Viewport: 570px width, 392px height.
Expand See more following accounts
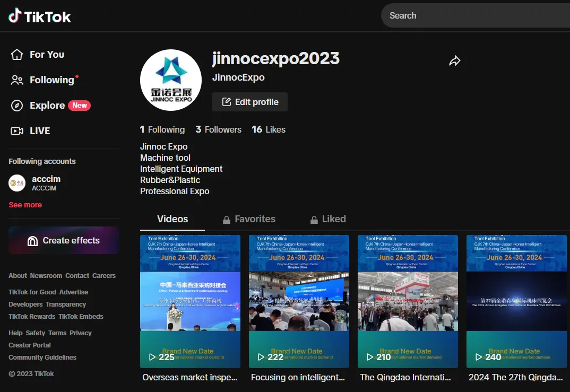[x=25, y=205]
